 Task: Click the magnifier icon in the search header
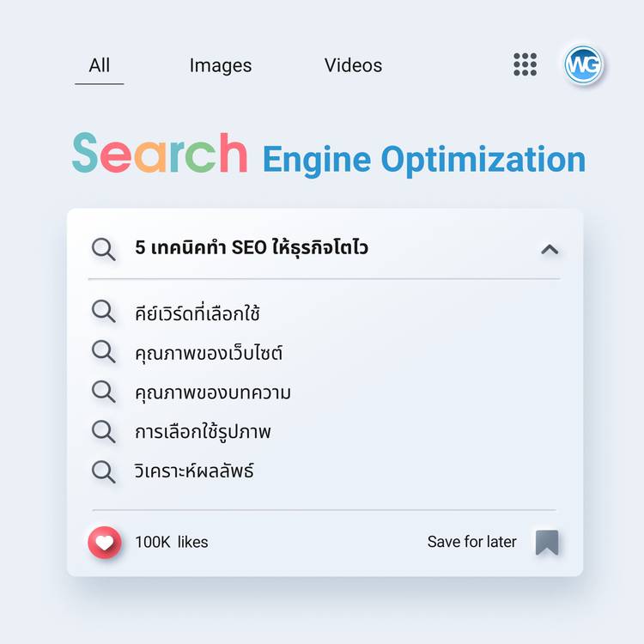pos(104,250)
